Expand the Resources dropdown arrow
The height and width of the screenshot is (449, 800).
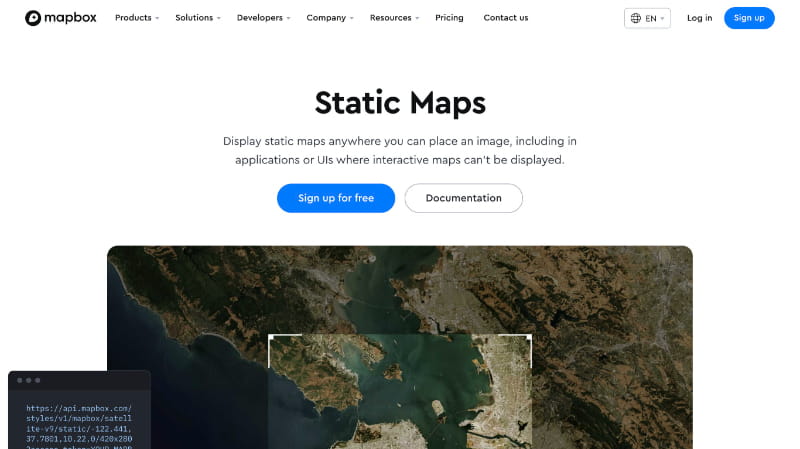417,18
